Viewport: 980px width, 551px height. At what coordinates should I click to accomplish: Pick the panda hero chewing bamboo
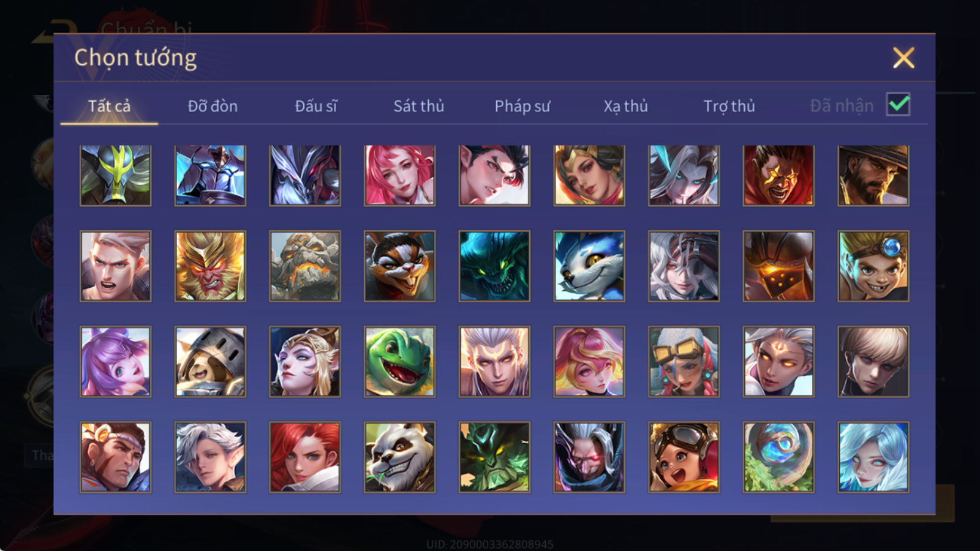[x=399, y=457]
